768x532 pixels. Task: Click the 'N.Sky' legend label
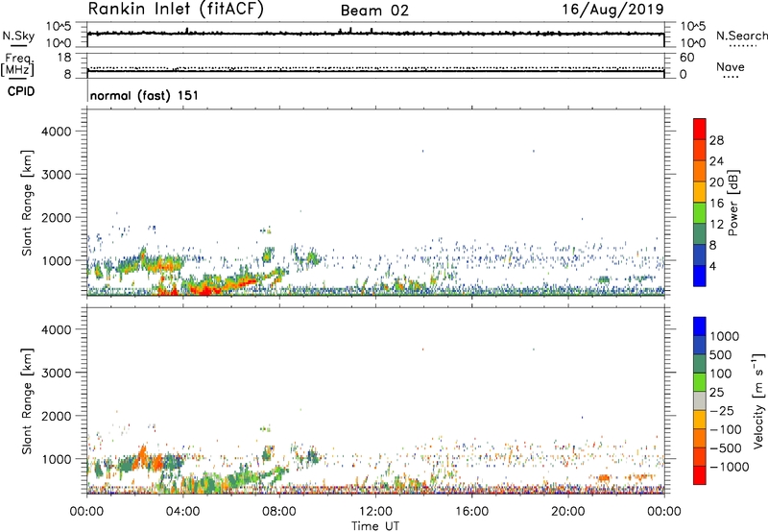pyautogui.click(x=18, y=36)
